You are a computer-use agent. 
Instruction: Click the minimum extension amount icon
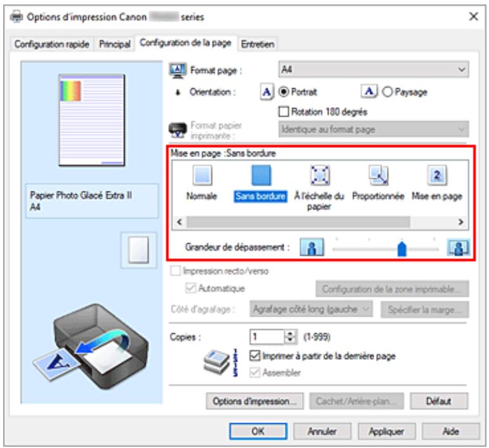point(311,247)
